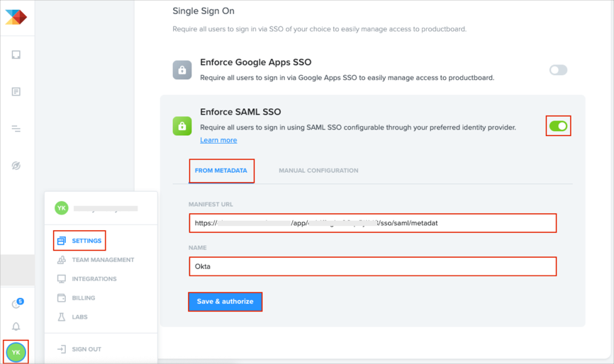The height and width of the screenshot is (364, 614).
Task: Open Team Management from the user menu
Action: [x=102, y=260]
